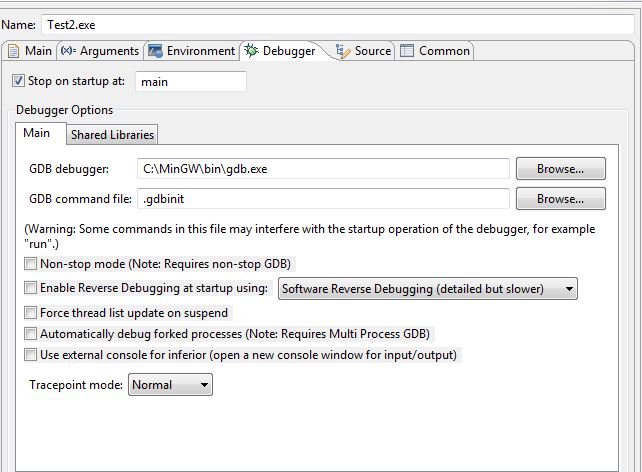Screen dimensions: 642x472
Task: Browse for the GDB debugger executable
Action: point(561,169)
